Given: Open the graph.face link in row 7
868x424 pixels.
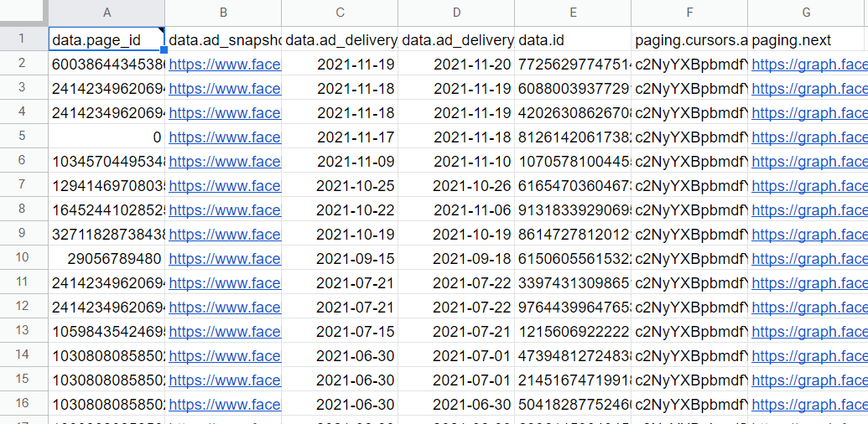Looking at the screenshot, I should coord(809,186).
